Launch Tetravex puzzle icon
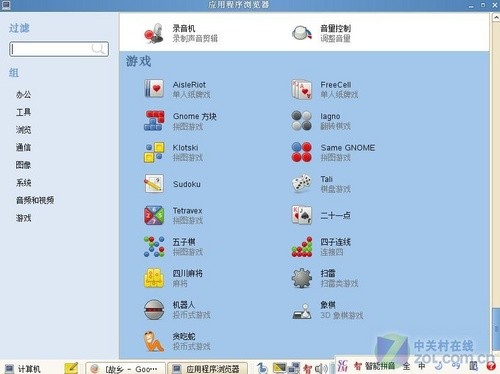This screenshot has width=500, height=374. point(154,215)
